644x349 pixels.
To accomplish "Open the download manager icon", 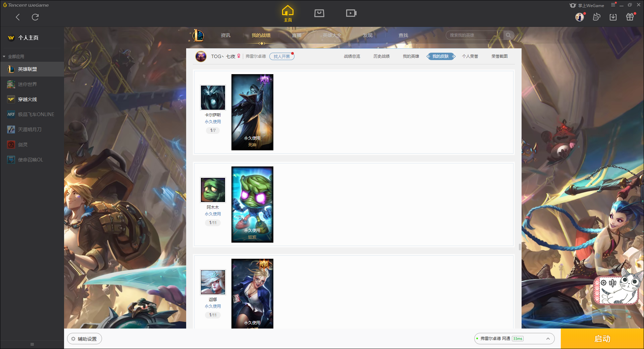I will coord(613,17).
